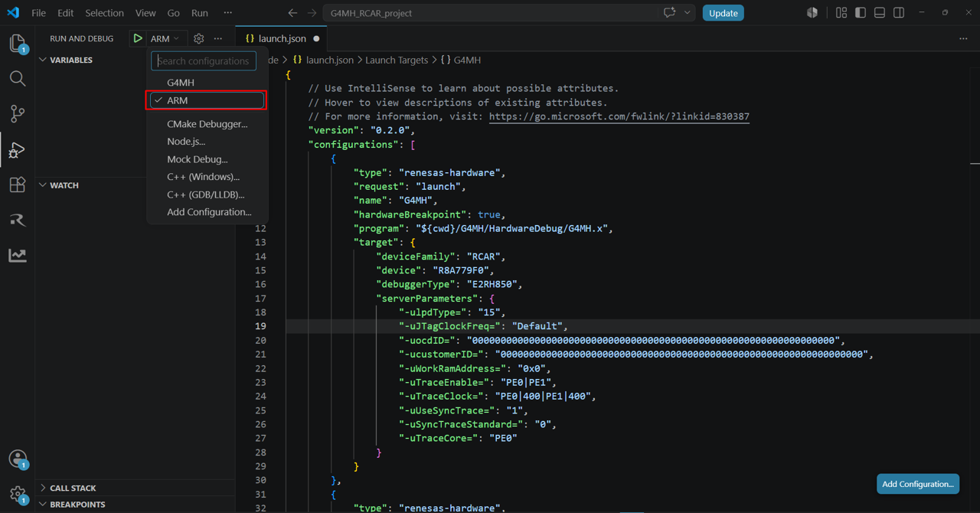Select the G4MH configuration
This screenshot has height=513, width=980.
coord(207,82)
